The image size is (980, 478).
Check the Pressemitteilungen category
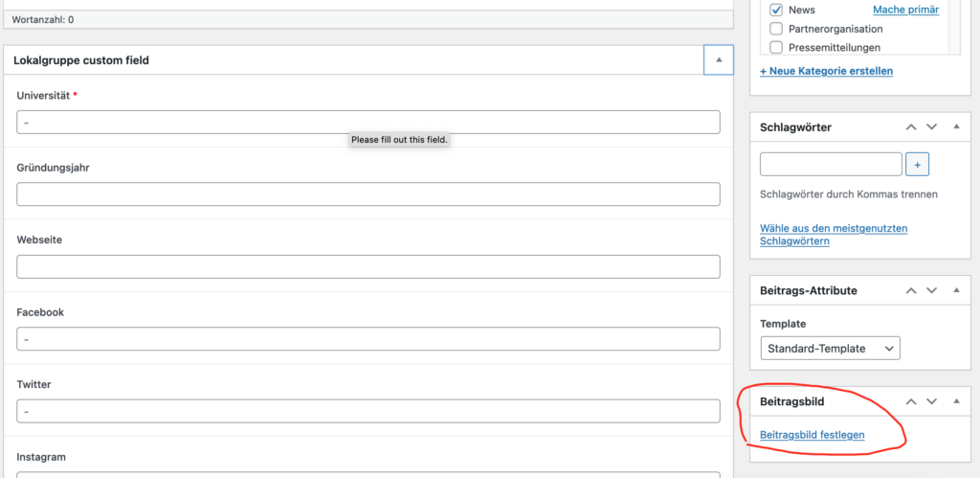tap(776, 47)
